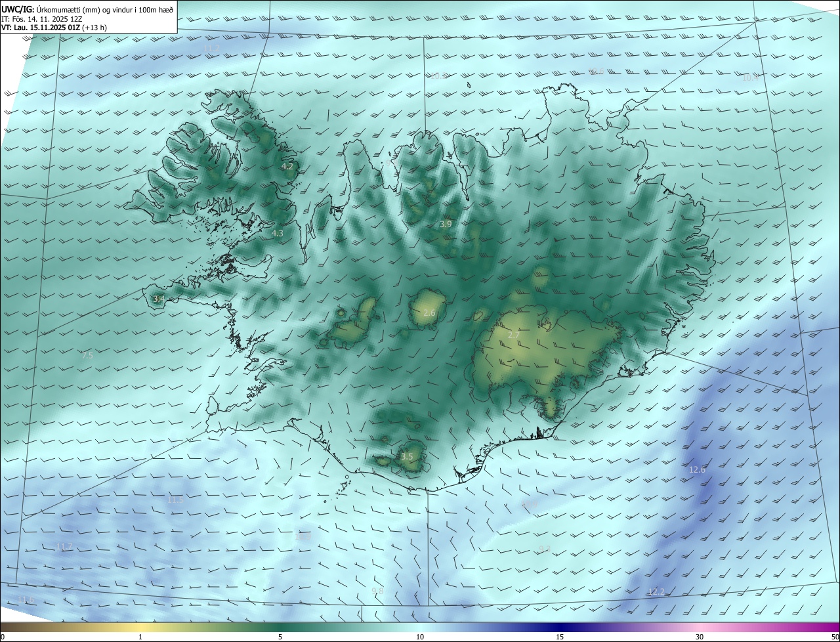The width and height of the screenshot is (840, 642).
Task: Click the 3.9 value in north Iceland
Action: pyautogui.click(x=446, y=225)
